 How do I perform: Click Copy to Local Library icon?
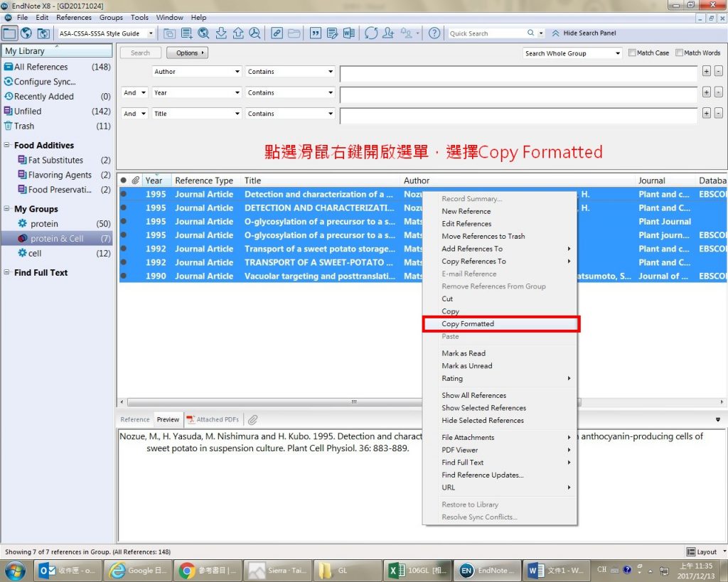pos(169,33)
